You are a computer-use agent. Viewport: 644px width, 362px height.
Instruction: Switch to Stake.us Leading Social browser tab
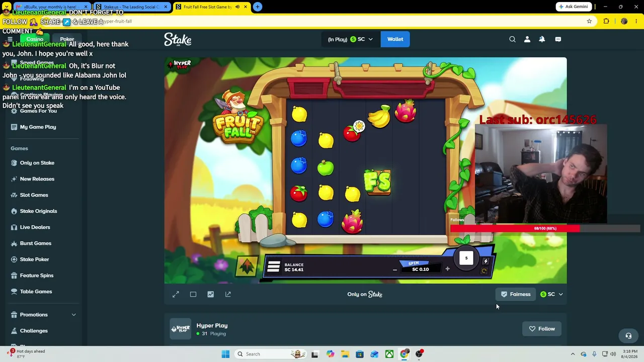(x=132, y=7)
